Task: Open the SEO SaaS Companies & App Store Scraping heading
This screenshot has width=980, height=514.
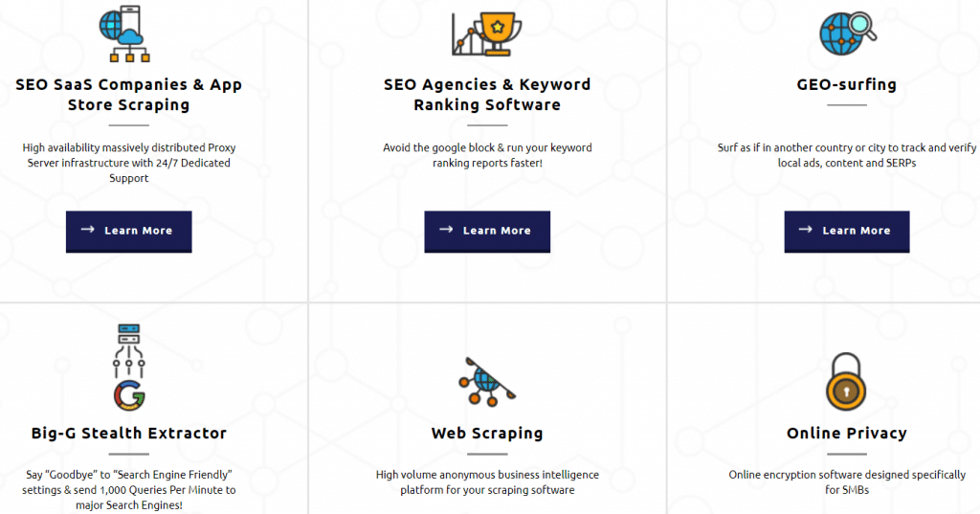Action: point(128,95)
